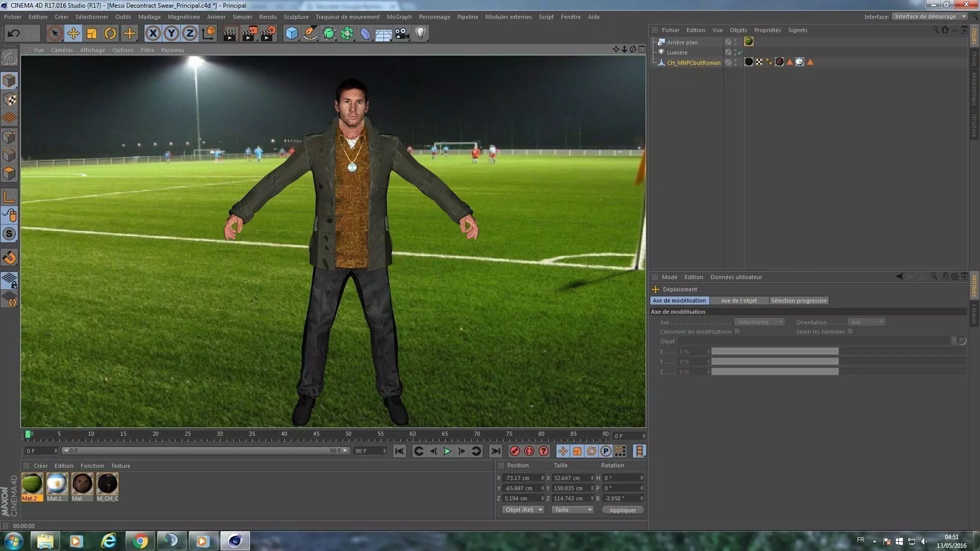
Task: Open Texture menu in material manager
Action: pyautogui.click(x=120, y=466)
